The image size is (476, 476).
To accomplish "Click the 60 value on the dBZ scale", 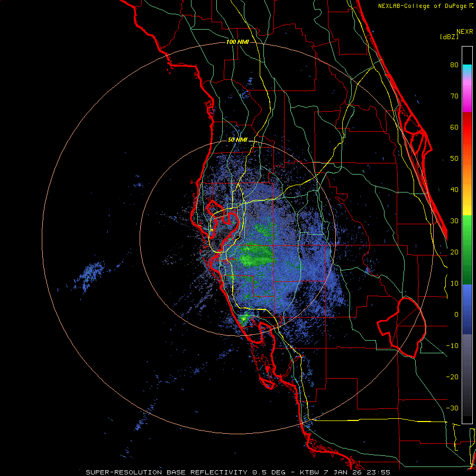I will point(454,127).
